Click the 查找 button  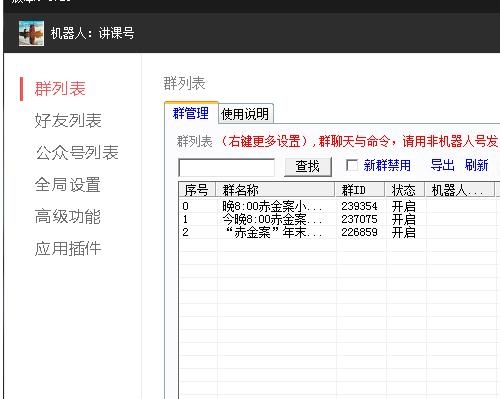[308, 166]
